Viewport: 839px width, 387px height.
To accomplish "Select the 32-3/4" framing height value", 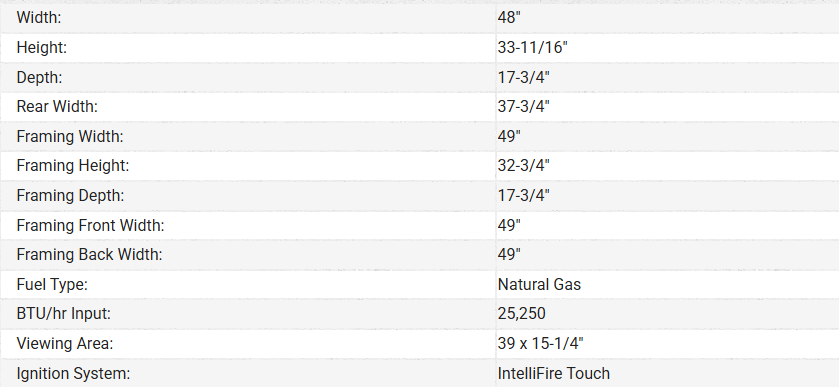I will click(x=523, y=166).
